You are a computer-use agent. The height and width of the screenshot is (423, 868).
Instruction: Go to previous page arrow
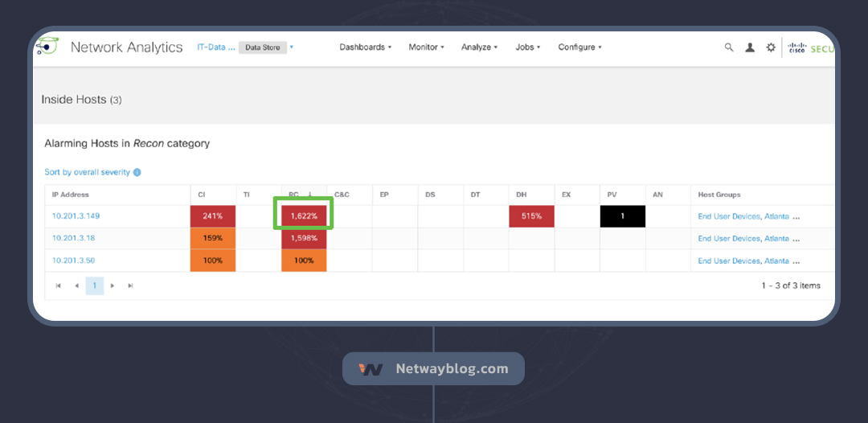tap(76, 285)
